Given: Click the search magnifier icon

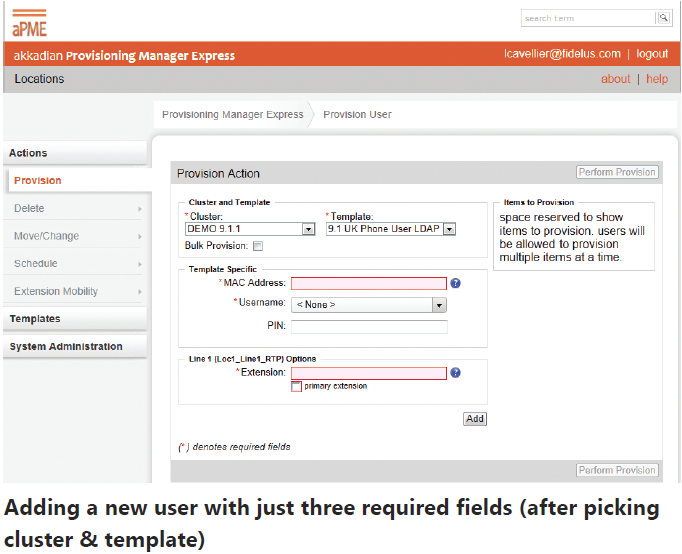Looking at the screenshot, I should coord(662,18).
